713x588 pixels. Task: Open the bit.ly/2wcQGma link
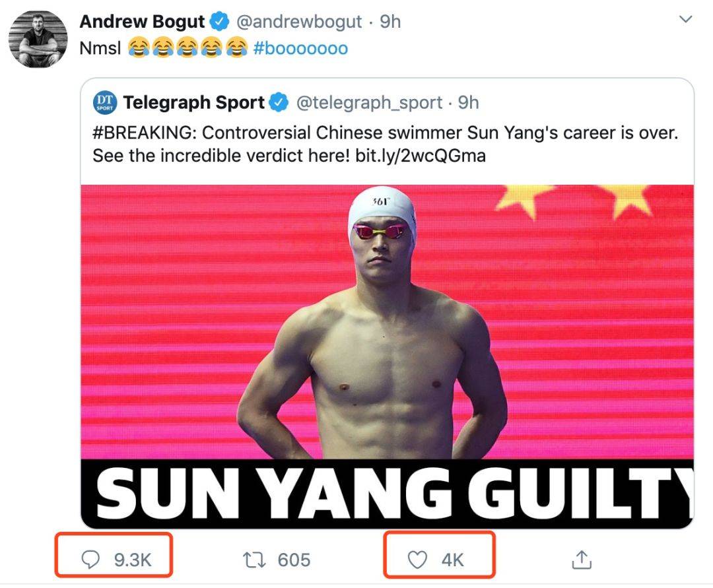point(421,156)
